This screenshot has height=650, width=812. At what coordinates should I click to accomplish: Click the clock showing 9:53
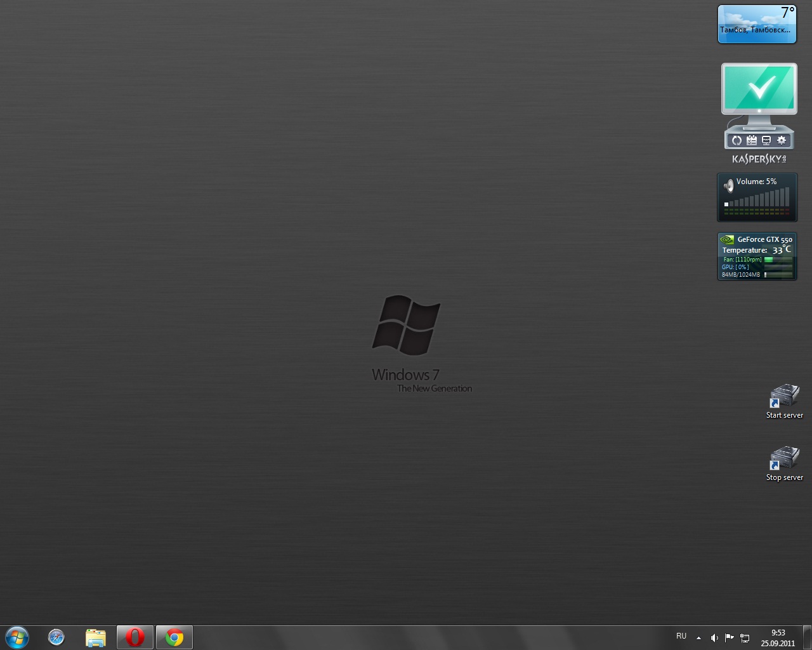click(x=778, y=637)
